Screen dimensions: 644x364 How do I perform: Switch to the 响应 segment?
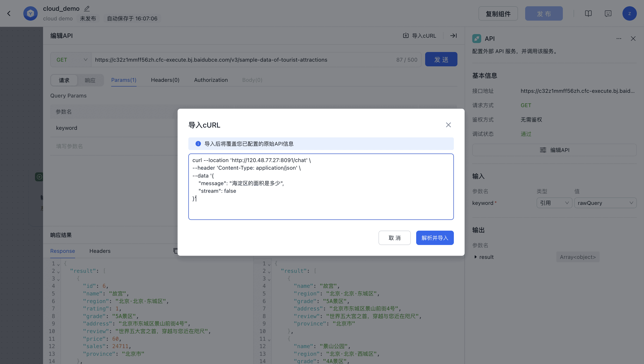coord(90,80)
